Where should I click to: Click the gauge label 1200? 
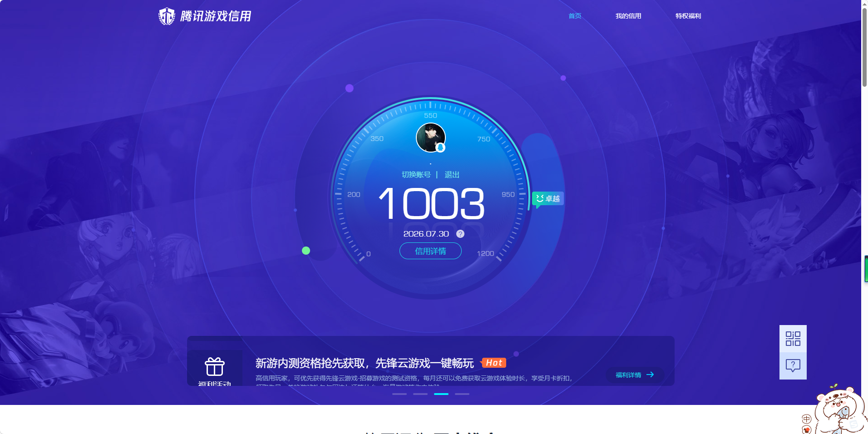pyautogui.click(x=485, y=253)
